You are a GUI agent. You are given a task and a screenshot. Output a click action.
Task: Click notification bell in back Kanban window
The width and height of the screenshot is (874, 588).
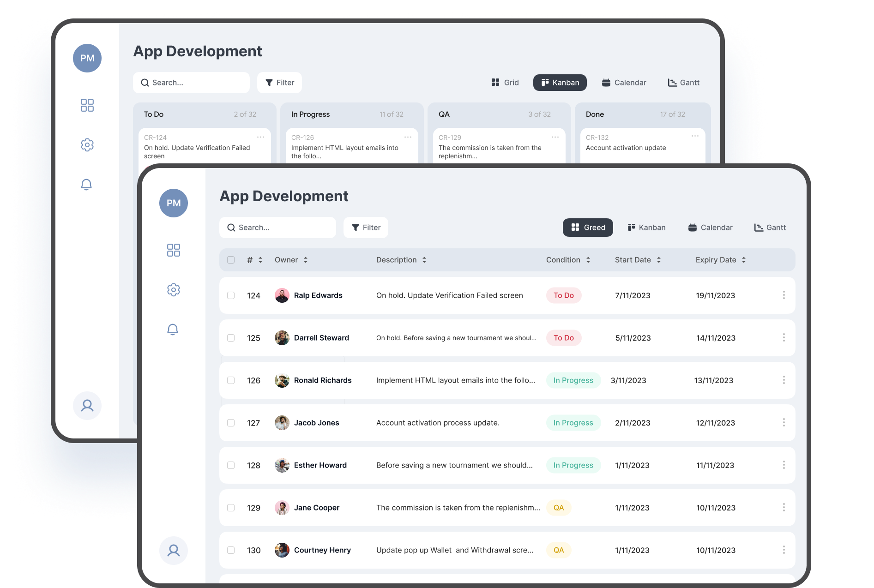86,184
